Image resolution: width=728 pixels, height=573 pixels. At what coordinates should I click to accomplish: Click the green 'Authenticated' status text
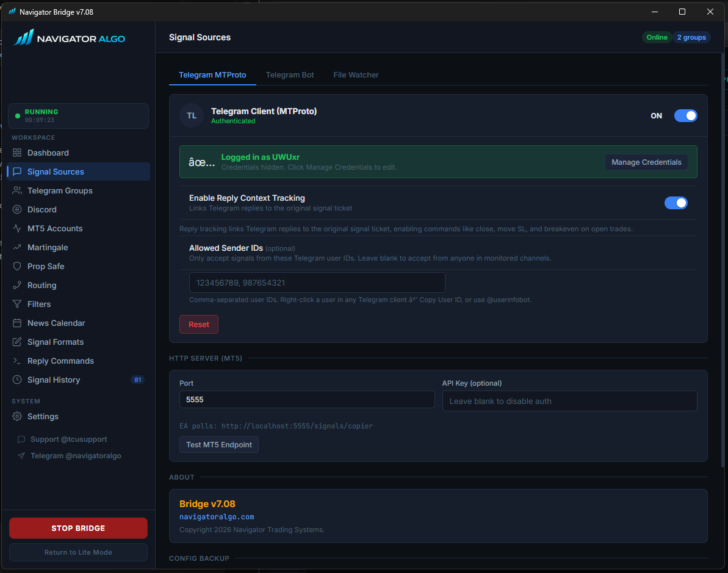[233, 121]
